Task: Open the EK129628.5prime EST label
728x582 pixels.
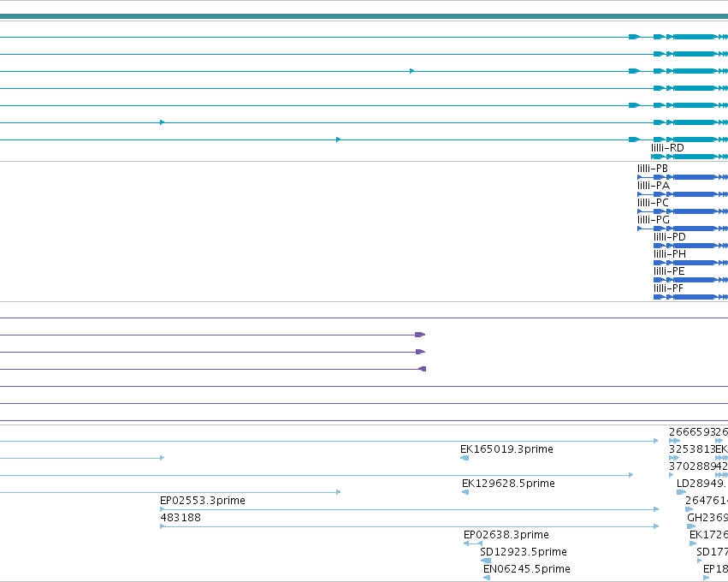Action: [508, 484]
